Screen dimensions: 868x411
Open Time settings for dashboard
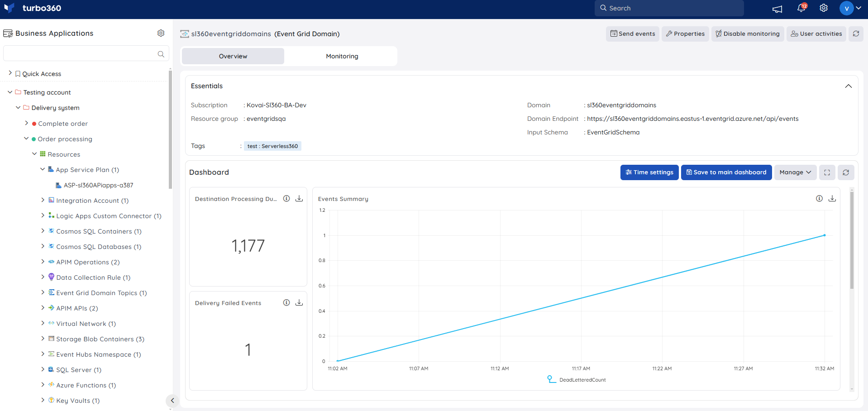[x=649, y=172]
